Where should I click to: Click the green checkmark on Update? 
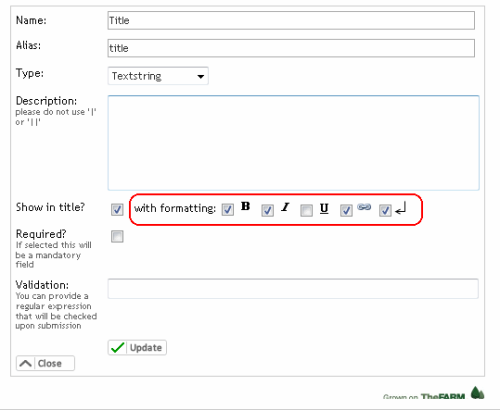tap(118, 347)
